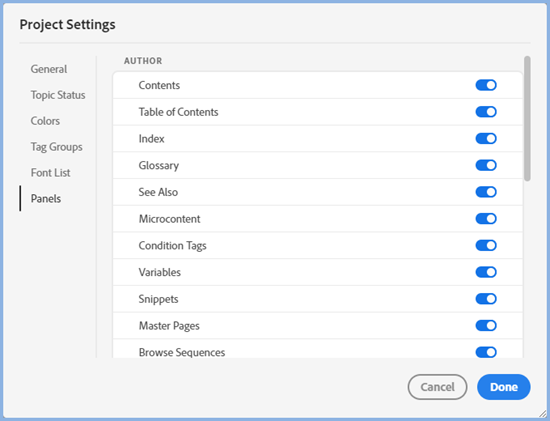Open the General settings tab
The width and height of the screenshot is (550, 421).
coord(49,69)
